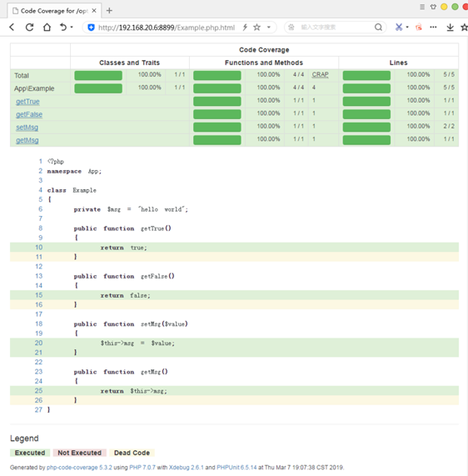468x476 pixels.
Task: Click line number 15 link
Action: (39, 295)
